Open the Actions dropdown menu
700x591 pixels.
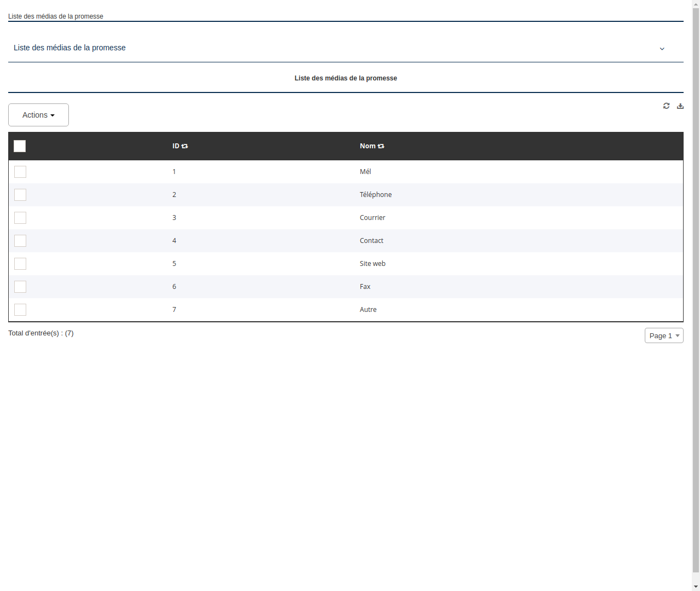38,115
